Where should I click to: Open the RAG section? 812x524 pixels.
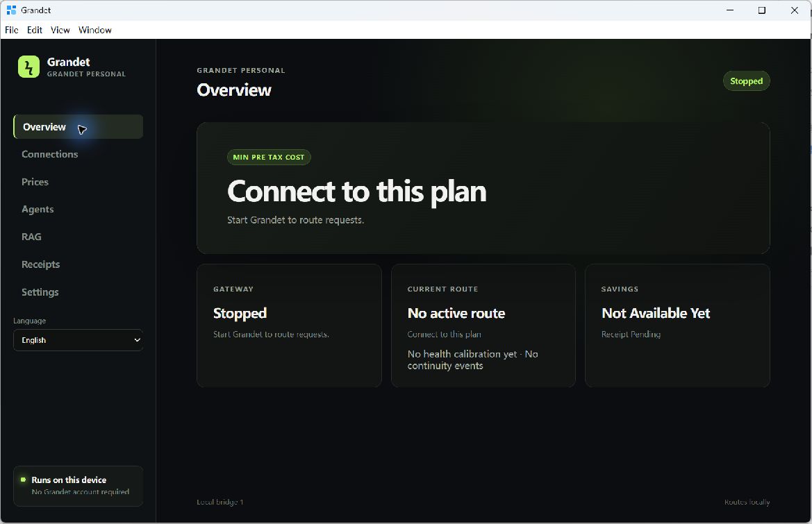coord(31,237)
